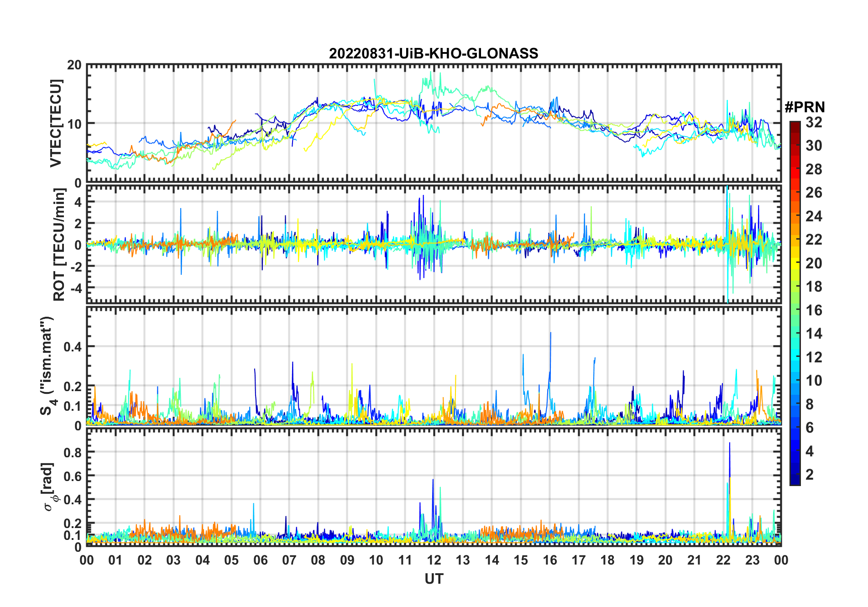868x607 pixels.
Task: Click the 0.8 tick on sigma-phi axis
Action: click(72, 452)
